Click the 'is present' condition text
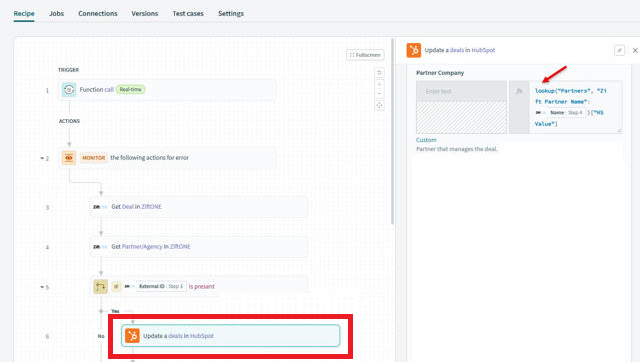Viewport: 640px width, 362px height. (202, 286)
